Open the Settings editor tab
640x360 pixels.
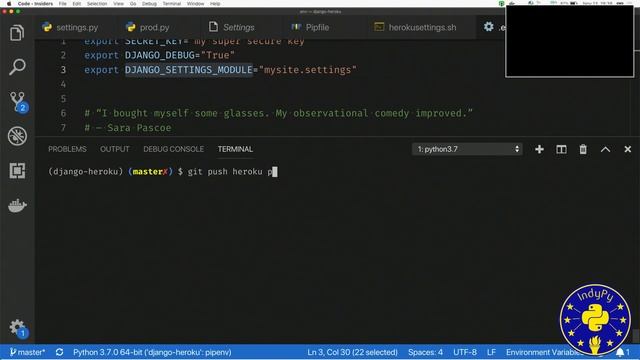(x=231, y=27)
